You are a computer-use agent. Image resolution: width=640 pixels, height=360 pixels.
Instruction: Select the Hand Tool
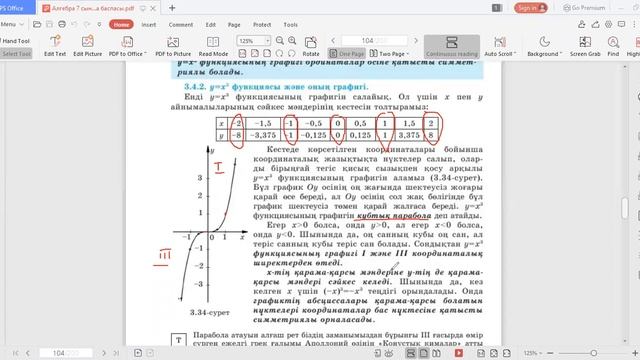click(x=16, y=41)
